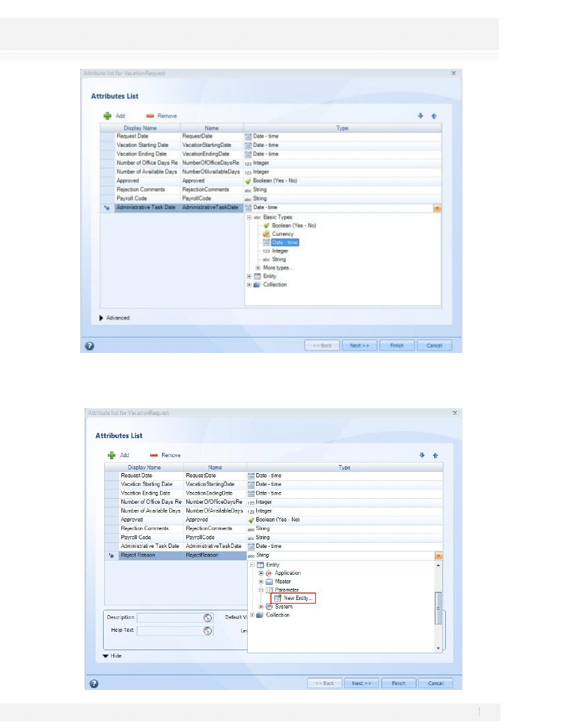Click the scrollbar of the entity type dropdown list
This screenshot has height=728, width=563.
(x=438, y=605)
